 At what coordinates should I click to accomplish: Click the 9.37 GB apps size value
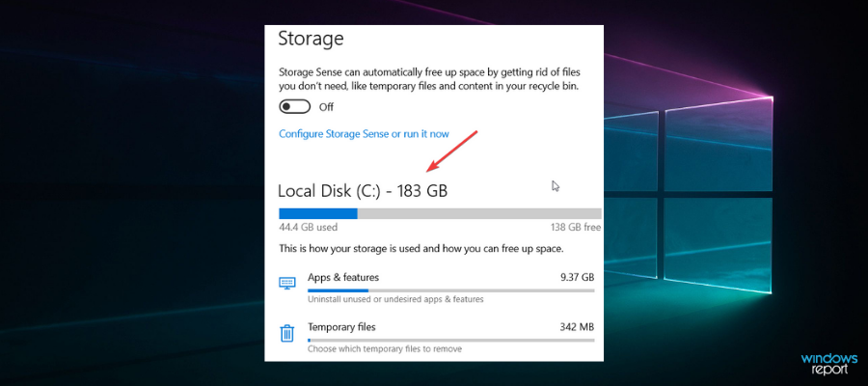[x=577, y=278]
